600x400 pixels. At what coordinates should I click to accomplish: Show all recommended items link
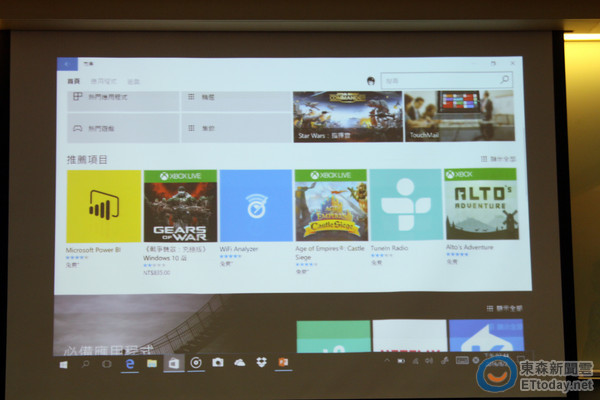[498, 159]
